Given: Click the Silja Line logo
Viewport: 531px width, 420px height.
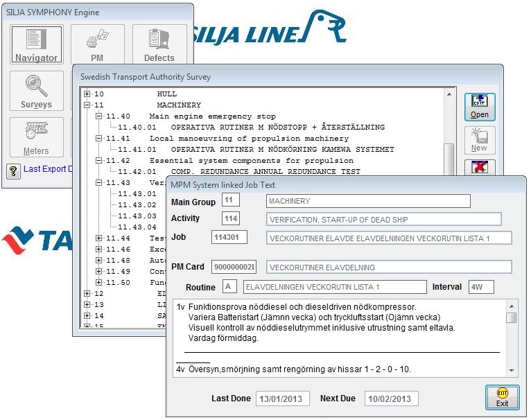Looking at the screenshot, I should (x=269, y=28).
